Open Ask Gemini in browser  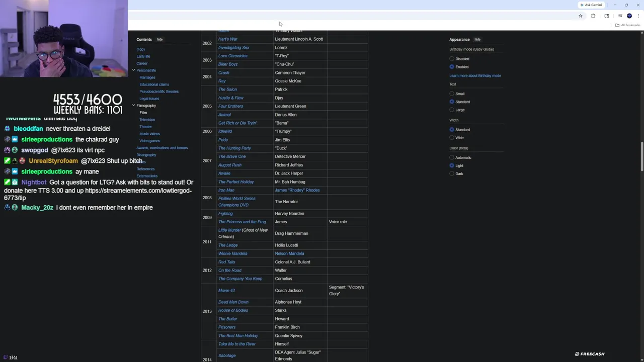[x=591, y=5]
